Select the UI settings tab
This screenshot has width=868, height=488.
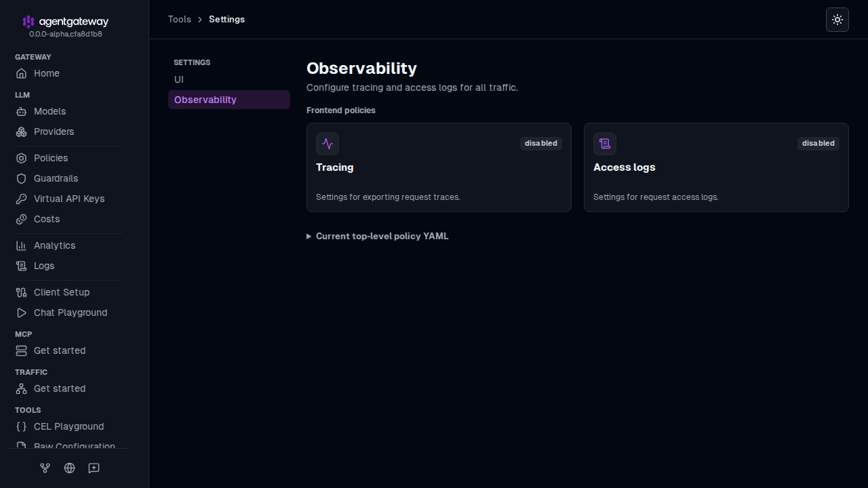(229, 79)
